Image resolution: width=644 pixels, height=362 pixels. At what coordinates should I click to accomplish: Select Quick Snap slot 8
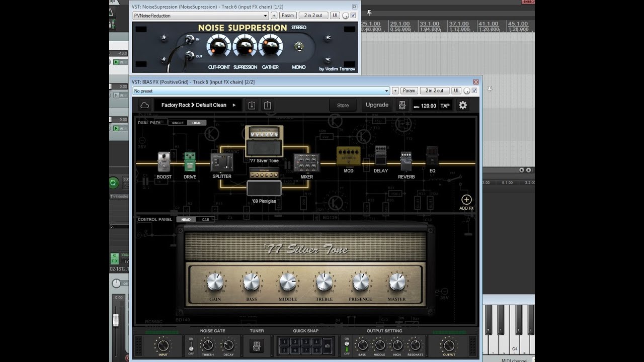click(316, 349)
